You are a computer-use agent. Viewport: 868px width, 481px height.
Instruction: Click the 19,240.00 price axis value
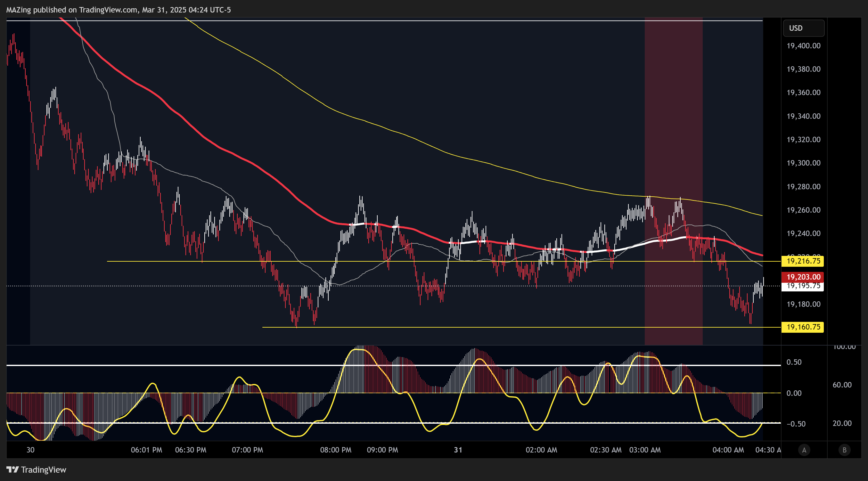(x=803, y=233)
